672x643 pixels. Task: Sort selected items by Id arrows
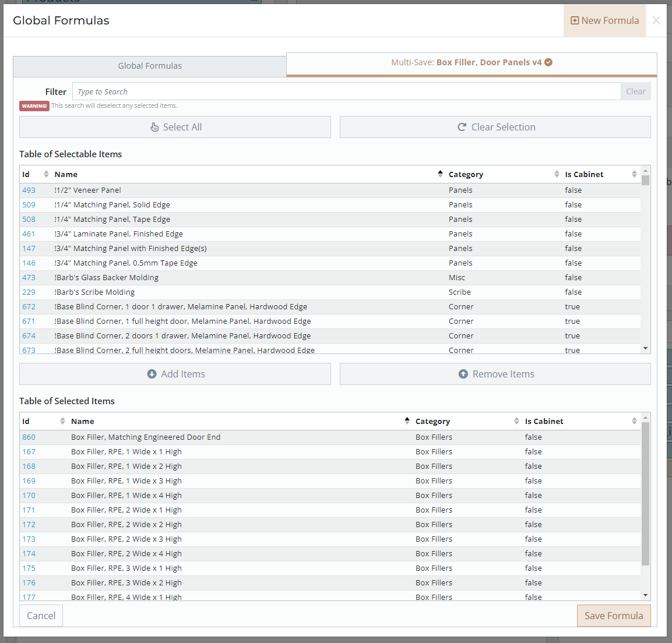[x=62, y=421]
